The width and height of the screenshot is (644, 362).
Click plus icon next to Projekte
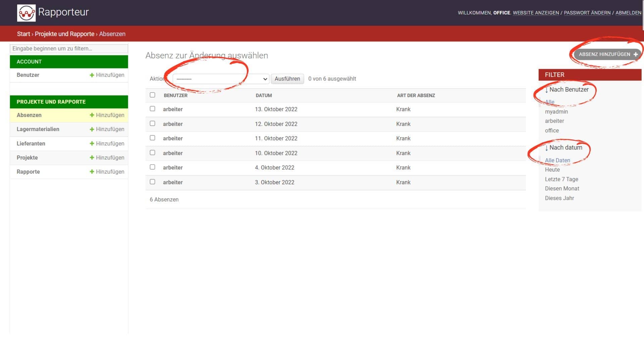[x=92, y=158]
